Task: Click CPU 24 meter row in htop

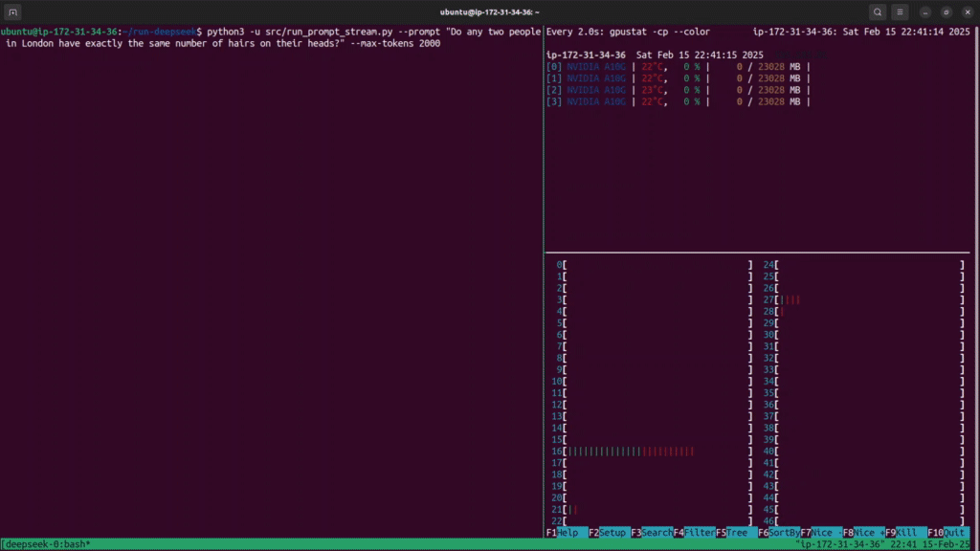Action: (864, 265)
